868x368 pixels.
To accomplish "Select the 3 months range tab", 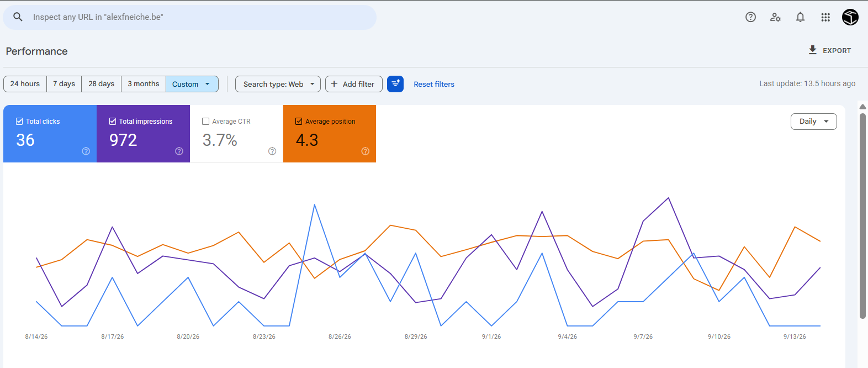I will pos(144,84).
